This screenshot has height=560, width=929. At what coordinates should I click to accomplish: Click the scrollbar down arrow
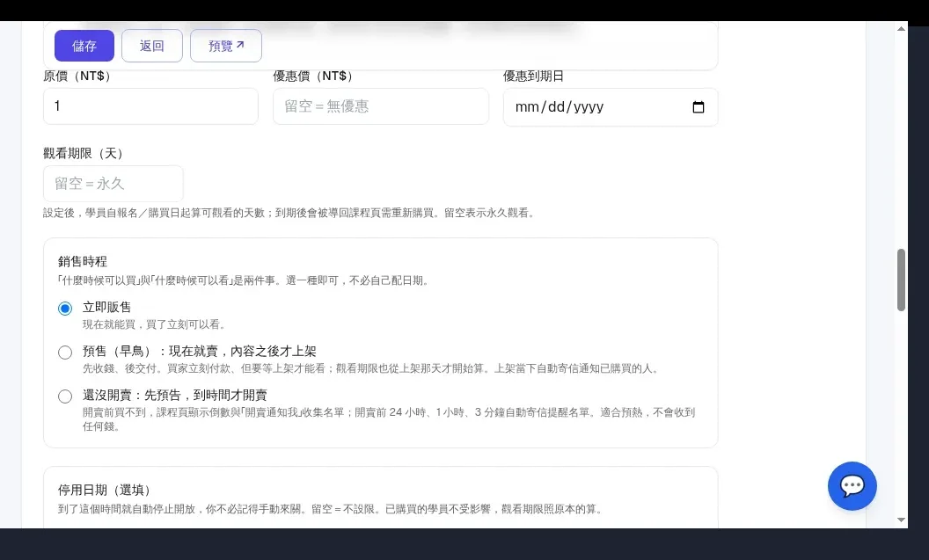coord(901,520)
